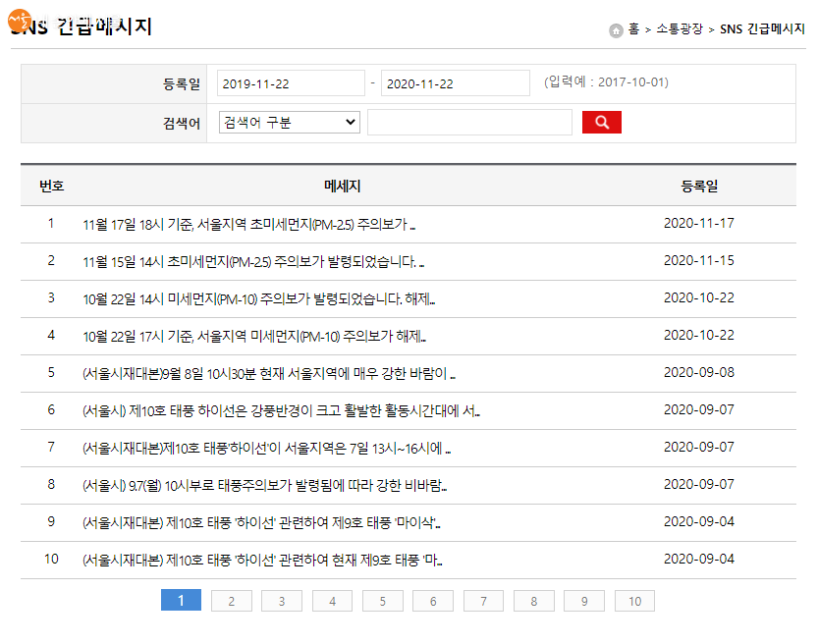Click the 홈 breadcrumb link
The image size is (818, 644).
point(634,29)
